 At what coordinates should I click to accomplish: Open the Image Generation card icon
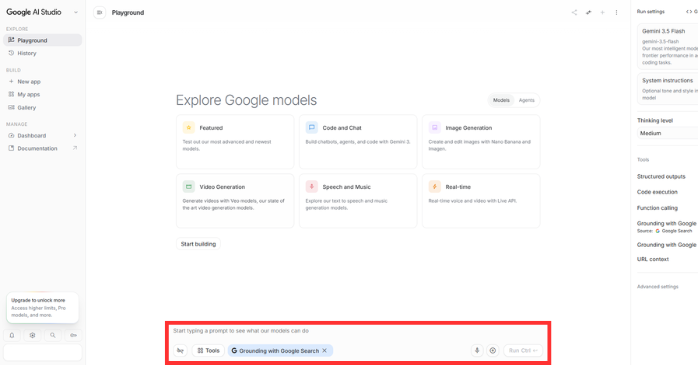pos(434,128)
